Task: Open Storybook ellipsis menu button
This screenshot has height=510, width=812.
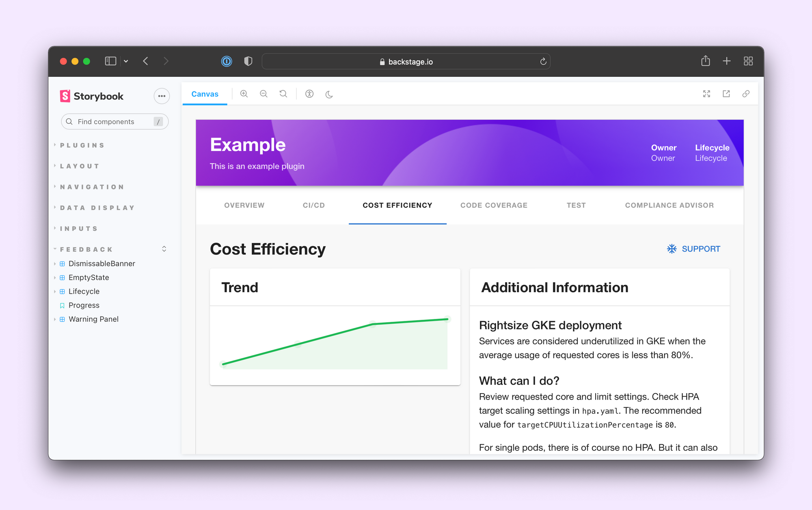Action: 162,96
